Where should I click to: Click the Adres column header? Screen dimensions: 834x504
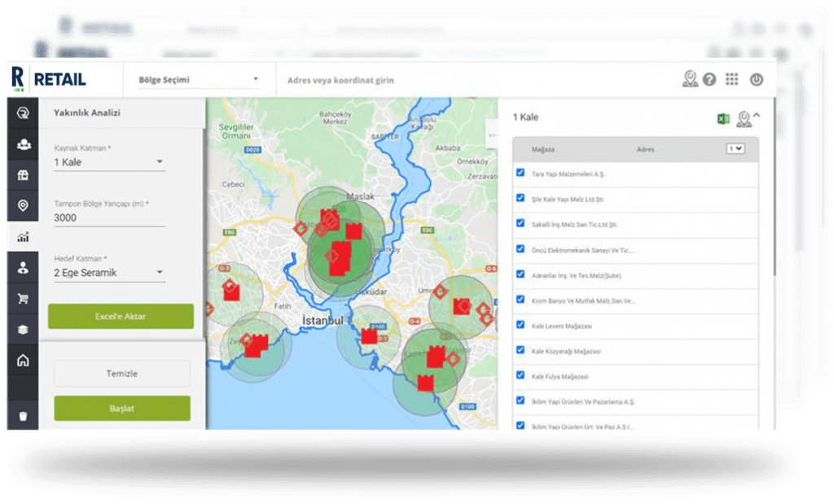646,149
